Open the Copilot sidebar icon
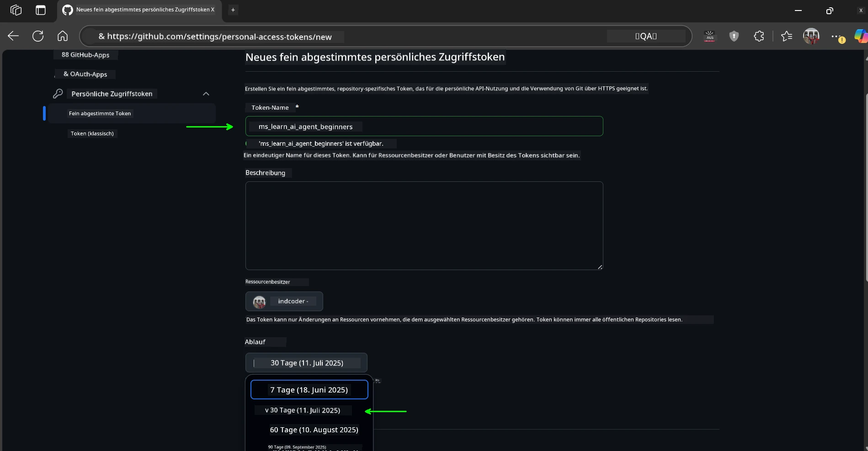The width and height of the screenshot is (868, 451). click(860, 36)
